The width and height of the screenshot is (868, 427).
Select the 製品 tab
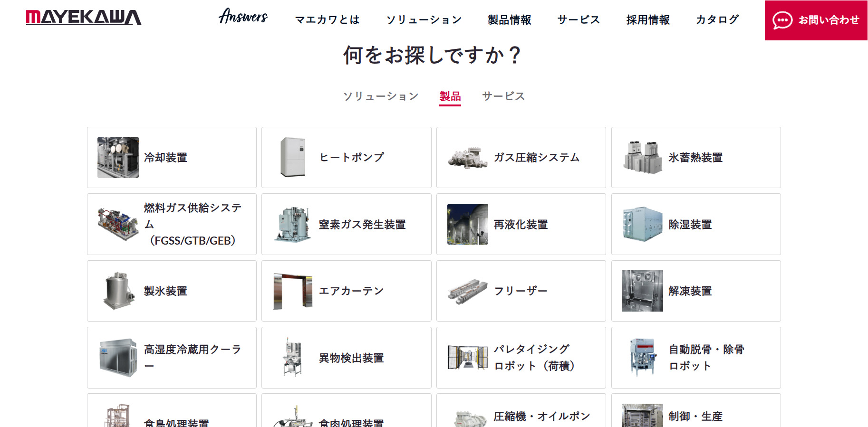450,97
